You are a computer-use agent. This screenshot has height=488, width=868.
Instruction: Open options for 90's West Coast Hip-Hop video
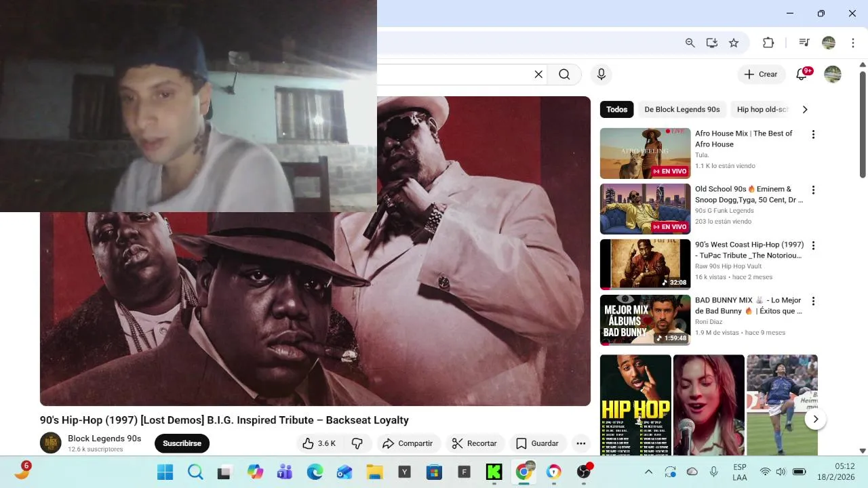[813, 245]
